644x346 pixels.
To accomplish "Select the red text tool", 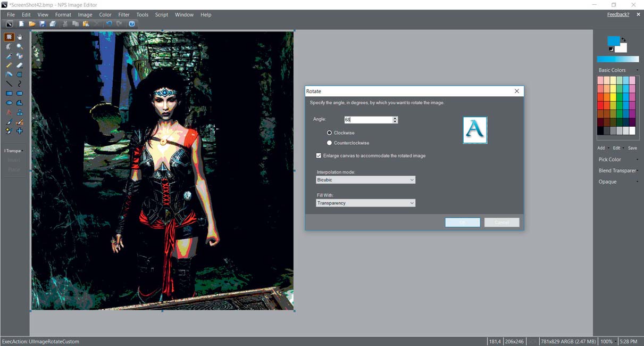I will coord(9,112).
